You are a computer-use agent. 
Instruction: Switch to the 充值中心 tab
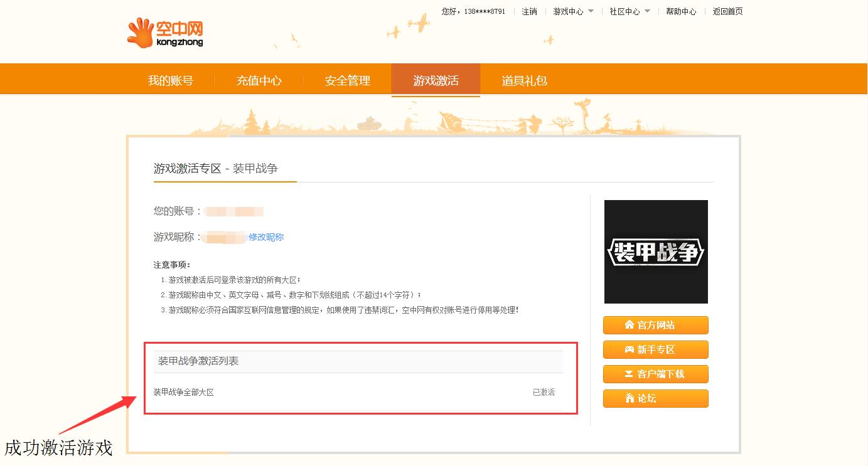pos(259,80)
